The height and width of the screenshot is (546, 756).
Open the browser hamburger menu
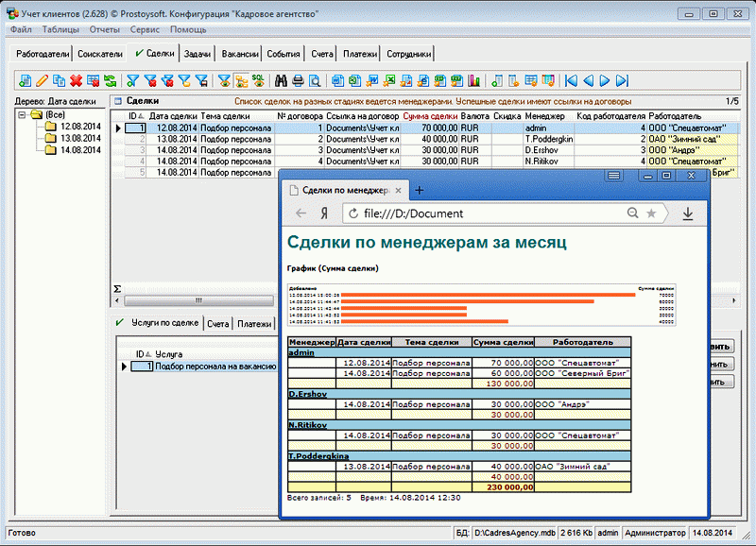[x=614, y=176]
